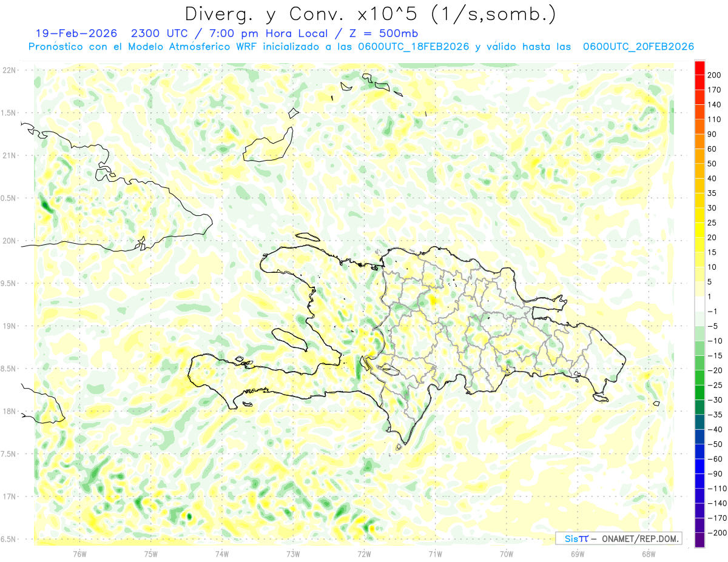Click the 75W longitude axis label

click(x=150, y=554)
